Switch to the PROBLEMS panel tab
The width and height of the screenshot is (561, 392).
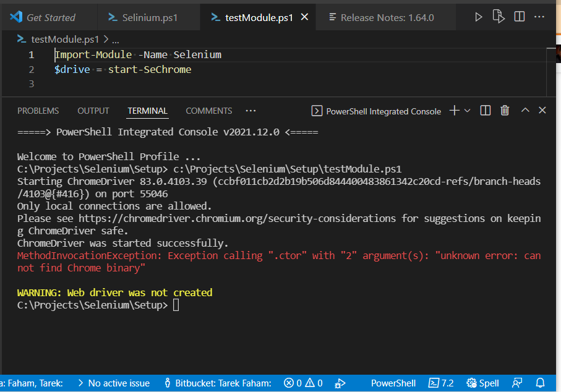tap(38, 111)
